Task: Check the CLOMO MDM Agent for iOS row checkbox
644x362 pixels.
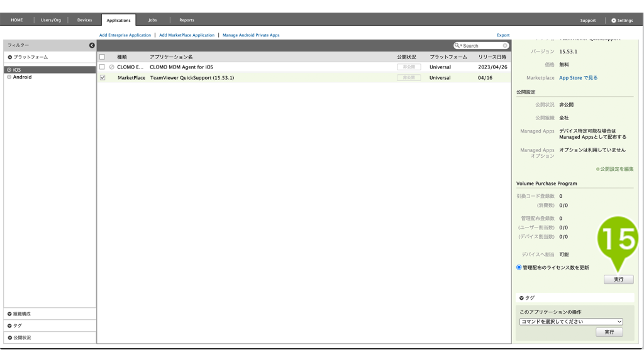Action: point(103,67)
